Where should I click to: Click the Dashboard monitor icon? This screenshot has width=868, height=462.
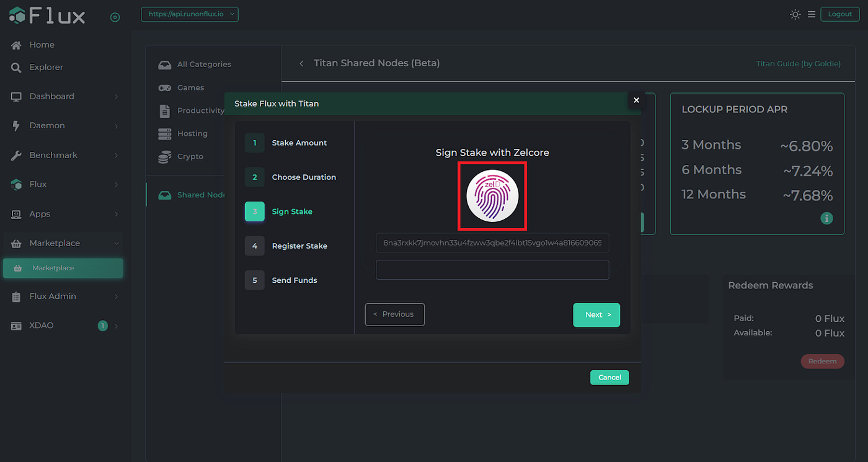pos(16,96)
